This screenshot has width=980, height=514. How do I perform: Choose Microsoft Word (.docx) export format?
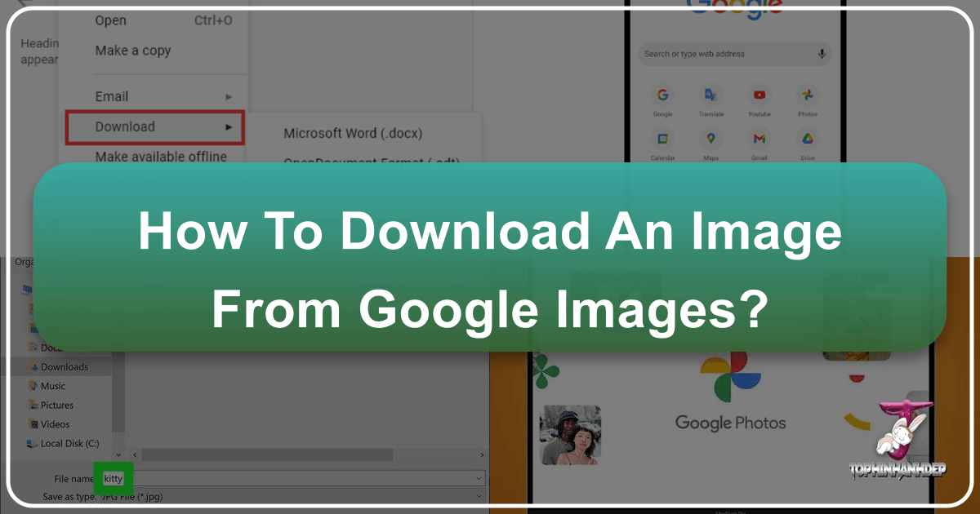click(353, 133)
